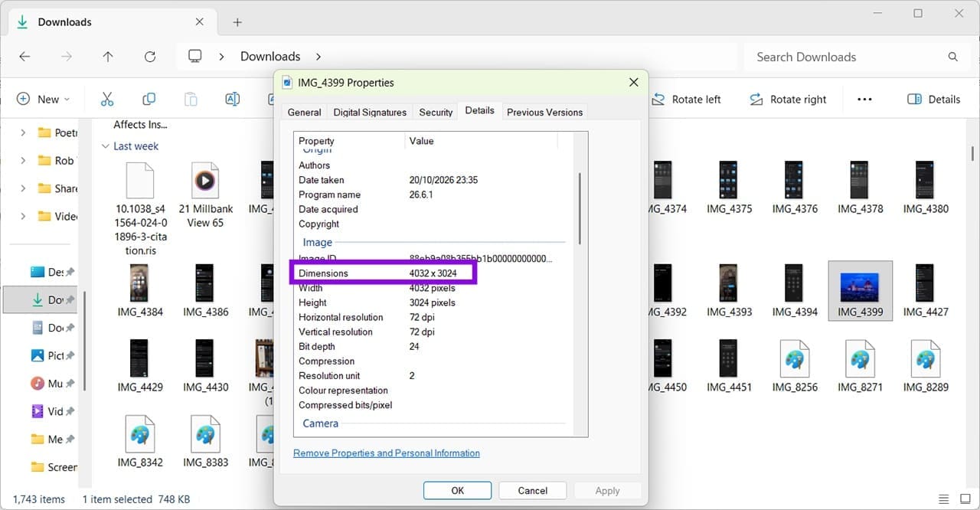Go forward with the right arrow
Viewport: 980px width, 510px height.
pos(67,57)
